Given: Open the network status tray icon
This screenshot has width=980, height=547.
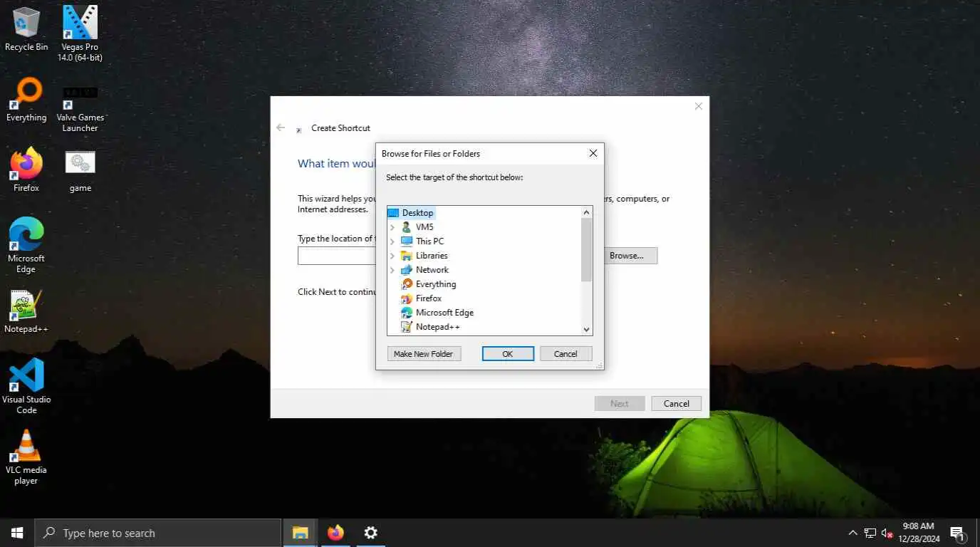Looking at the screenshot, I should [x=870, y=533].
